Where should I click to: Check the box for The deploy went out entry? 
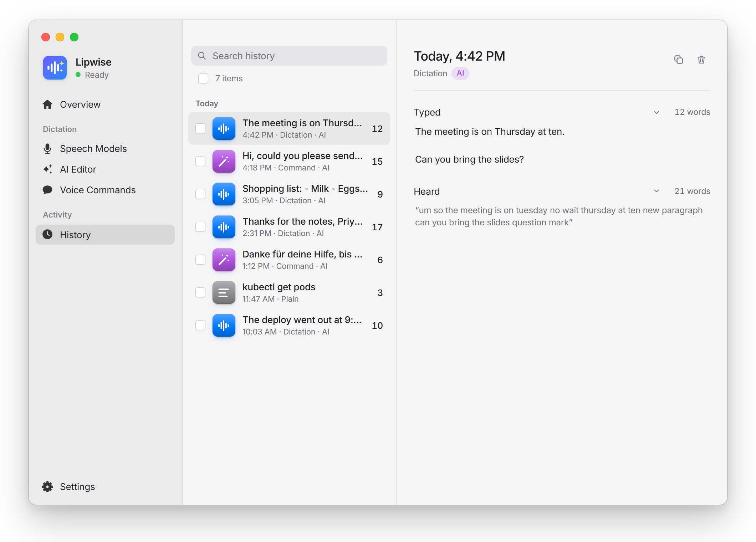200,325
